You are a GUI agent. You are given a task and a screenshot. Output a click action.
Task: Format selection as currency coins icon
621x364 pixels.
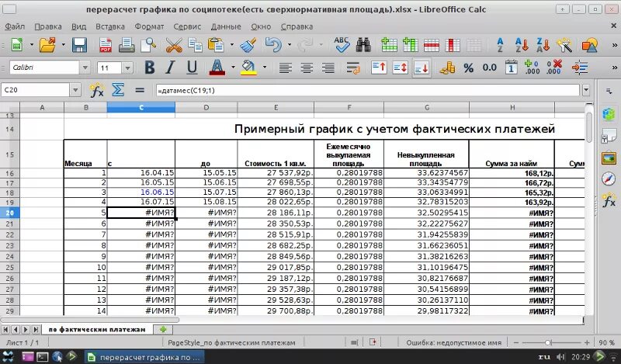[448, 68]
